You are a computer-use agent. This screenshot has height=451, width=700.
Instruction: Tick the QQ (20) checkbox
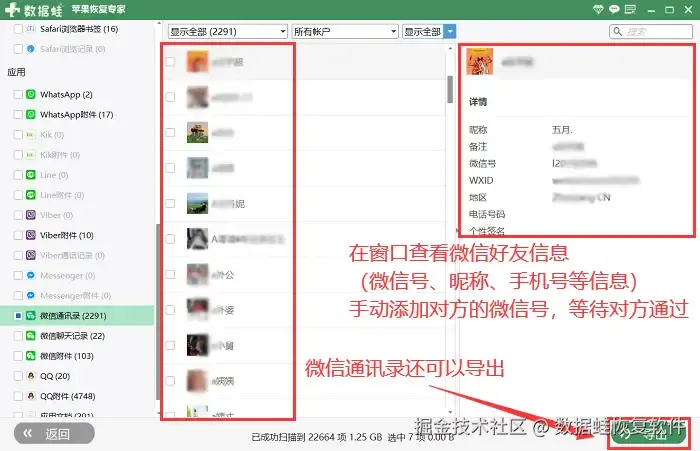(x=18, y=376)
